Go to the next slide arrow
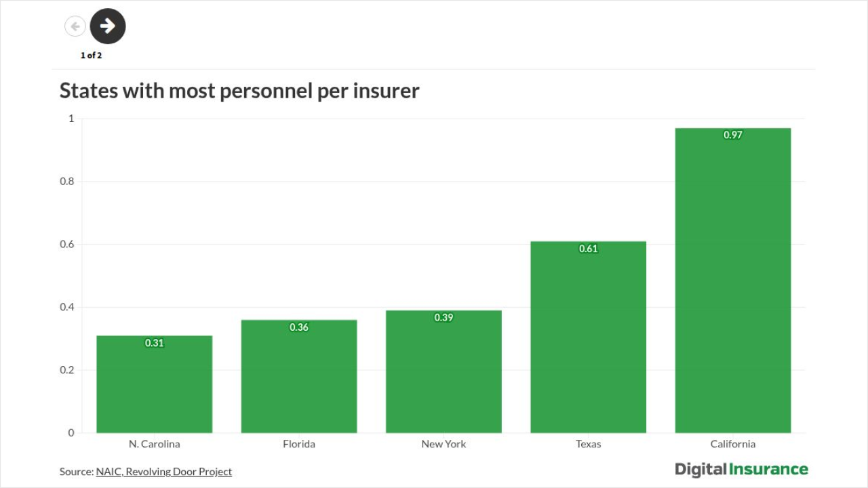This screenshot has width=868, height=488. point(108,26)
